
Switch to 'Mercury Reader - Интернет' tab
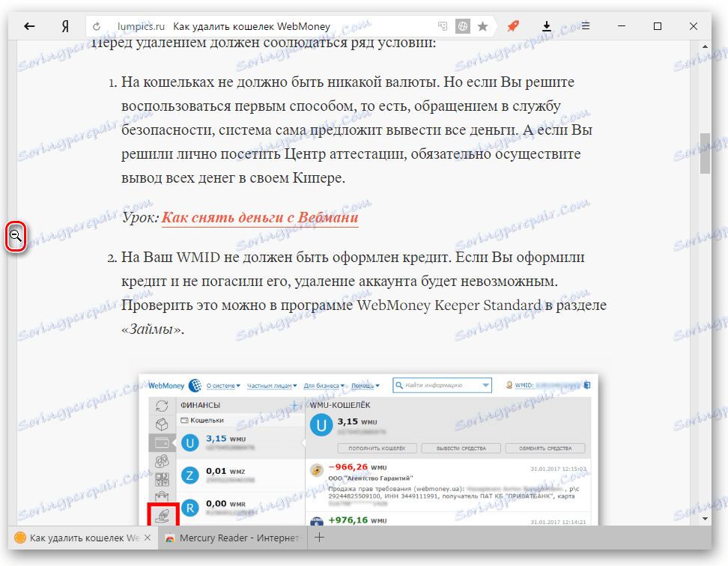233,538
